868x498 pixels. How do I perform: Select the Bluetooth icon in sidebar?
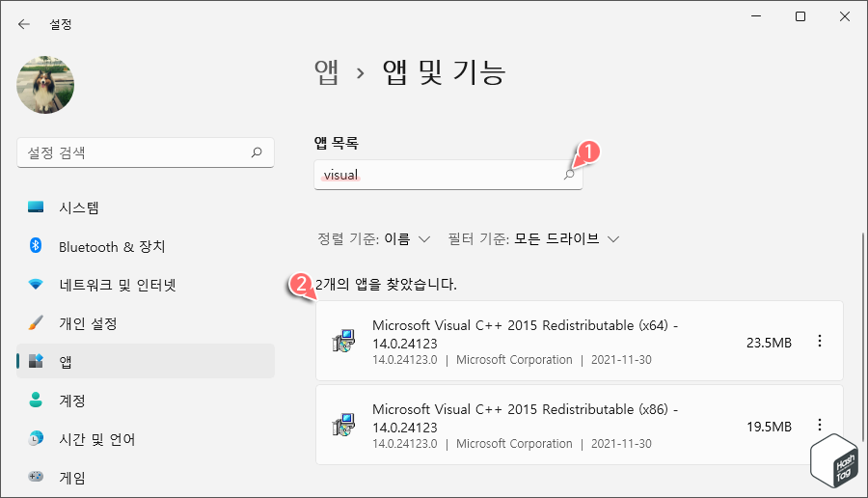coord(36,245)
